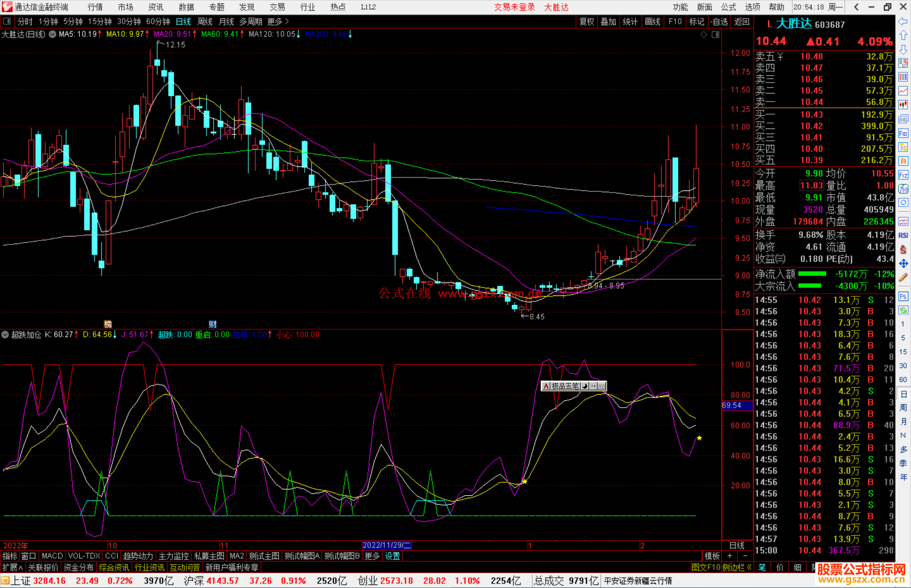Click the 复权 button
This screenshot has height=588, width=911.
[x=587, y=21]
